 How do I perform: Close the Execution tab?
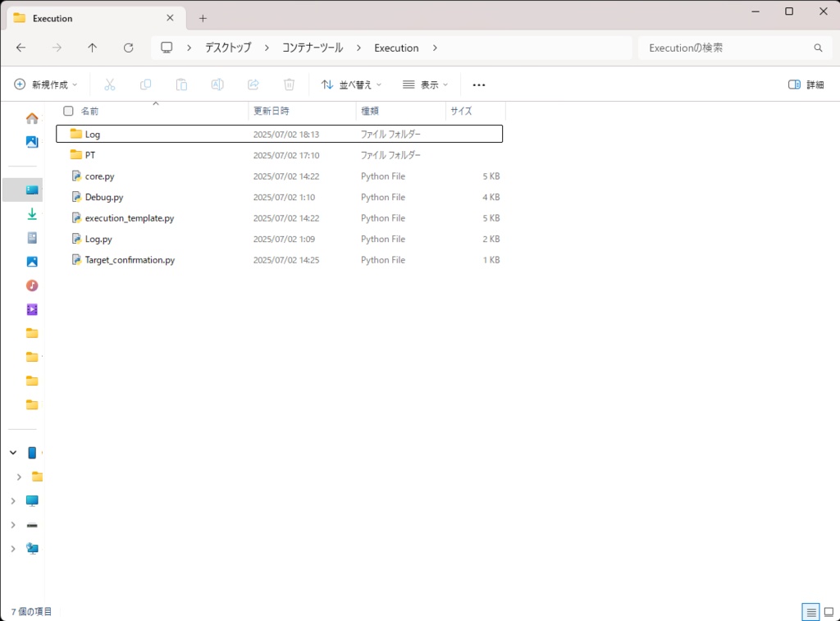tap(170, 18)
